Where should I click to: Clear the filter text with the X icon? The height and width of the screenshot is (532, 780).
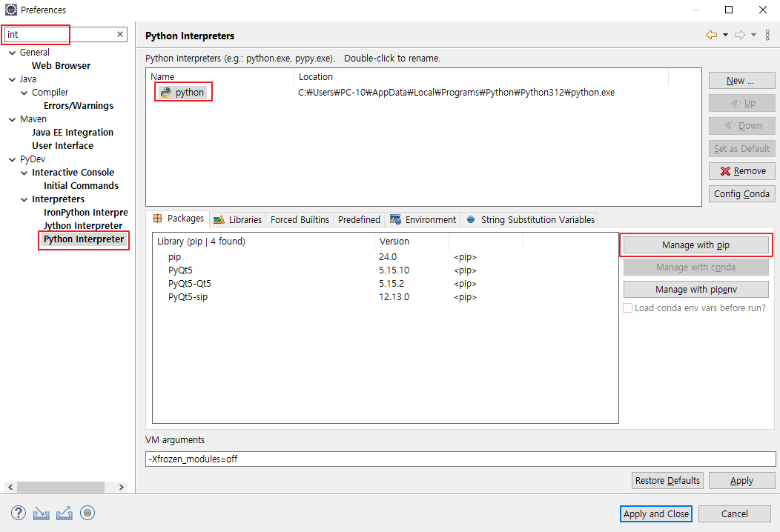point(120,34)
